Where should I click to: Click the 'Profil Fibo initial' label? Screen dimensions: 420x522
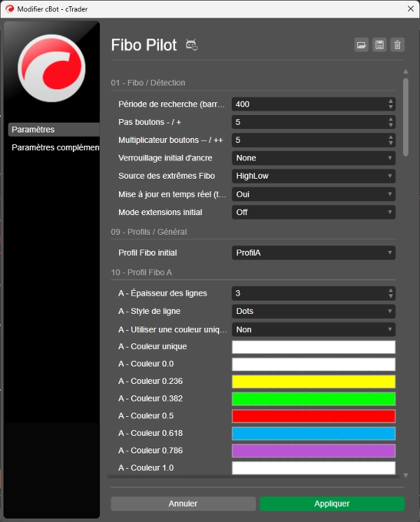[148, 253]
